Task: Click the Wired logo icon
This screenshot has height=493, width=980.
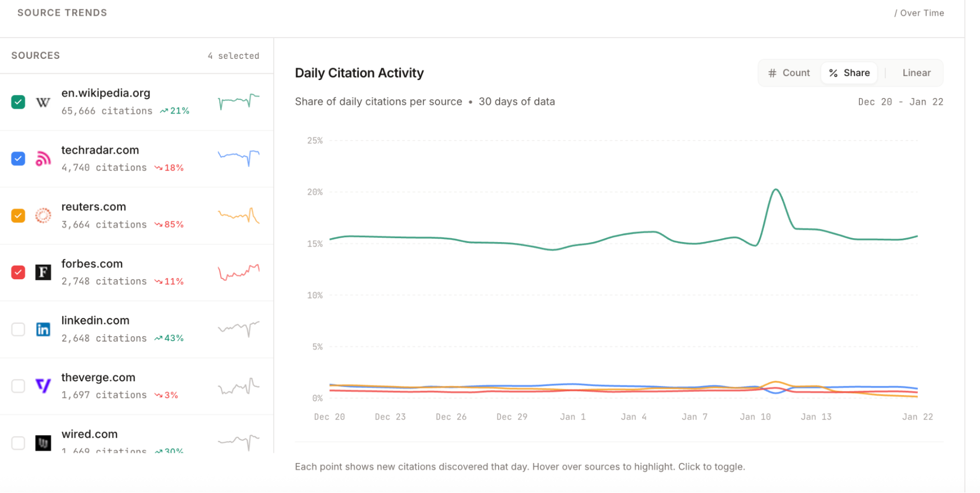Action: click(x=43, y=443)
